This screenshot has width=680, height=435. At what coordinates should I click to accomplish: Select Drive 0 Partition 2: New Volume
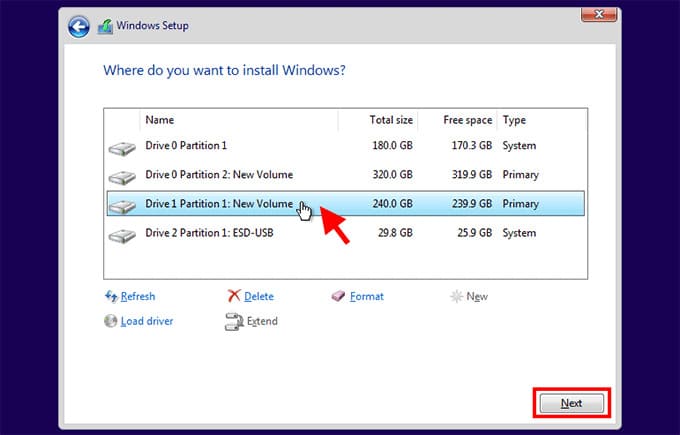[x=219, y=175]
